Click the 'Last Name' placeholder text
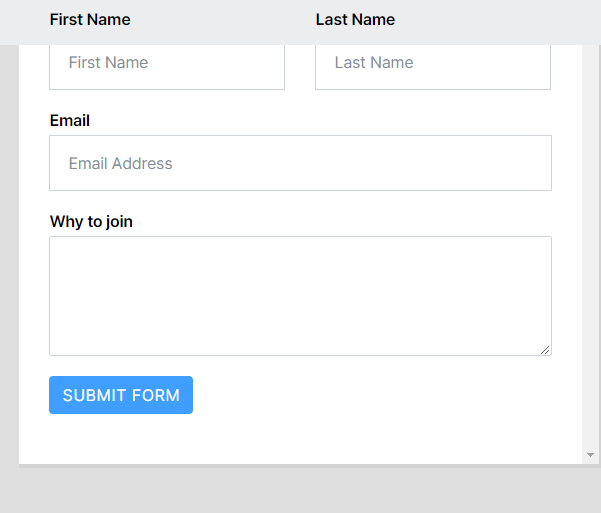Viewport: 601px width, 513px height. click(x=374, y=63)
